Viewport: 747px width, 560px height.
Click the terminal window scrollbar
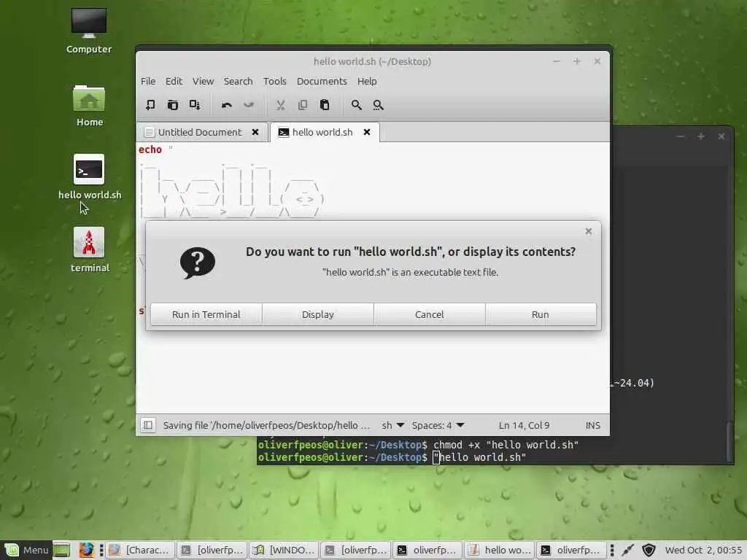click(x=729, y=441)
